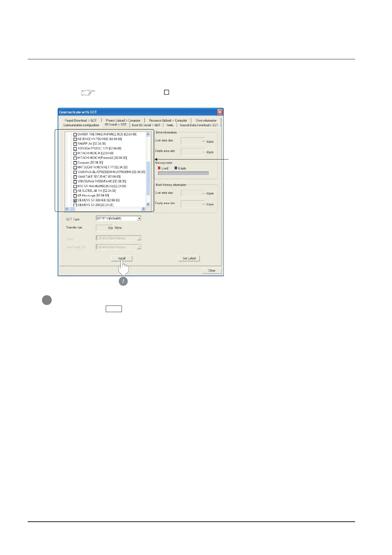This screenshot has height=555, width=392.
Task: Check the OMRON THERMAC/INPANEL NEO checkbox
Action: coord(75,134)
